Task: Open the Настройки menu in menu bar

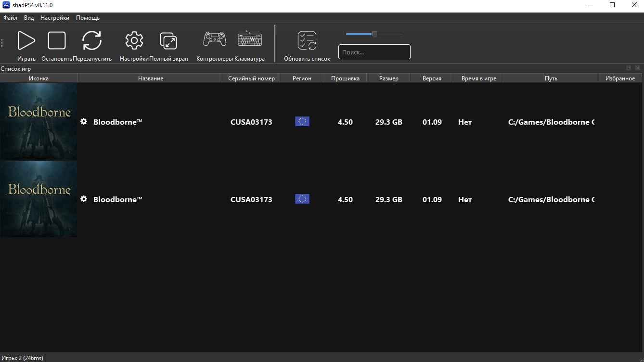Action: (55, 18)
